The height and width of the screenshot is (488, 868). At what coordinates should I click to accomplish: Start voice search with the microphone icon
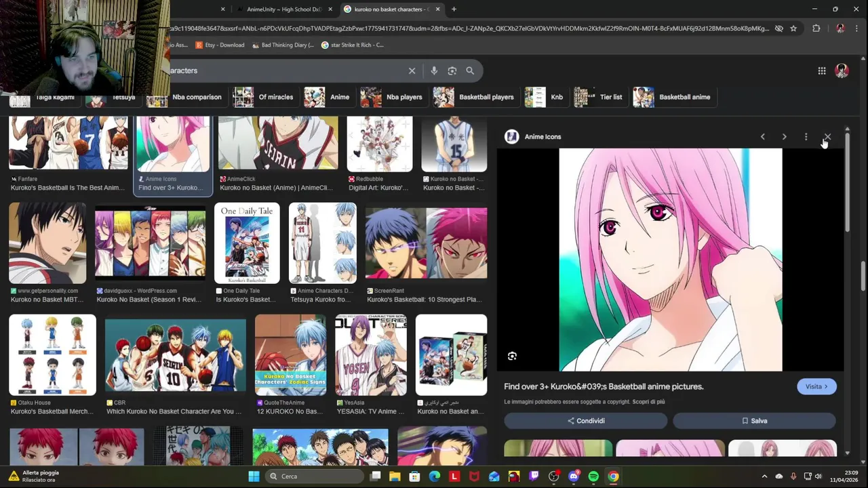pos(434,70)
